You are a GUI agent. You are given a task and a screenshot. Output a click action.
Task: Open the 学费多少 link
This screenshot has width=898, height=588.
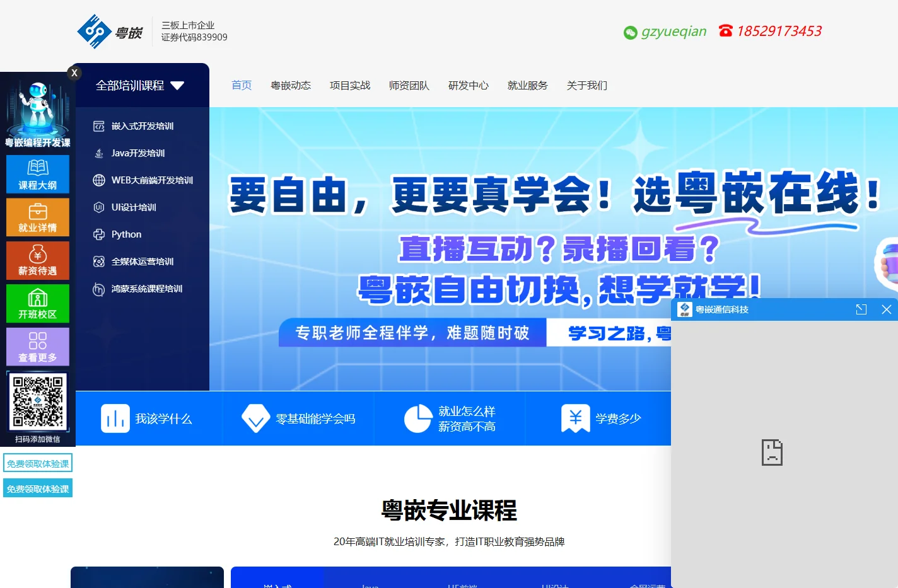point(618,419)
